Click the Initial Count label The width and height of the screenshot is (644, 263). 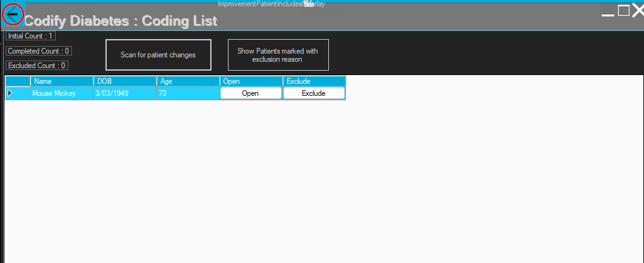(30, 36)
